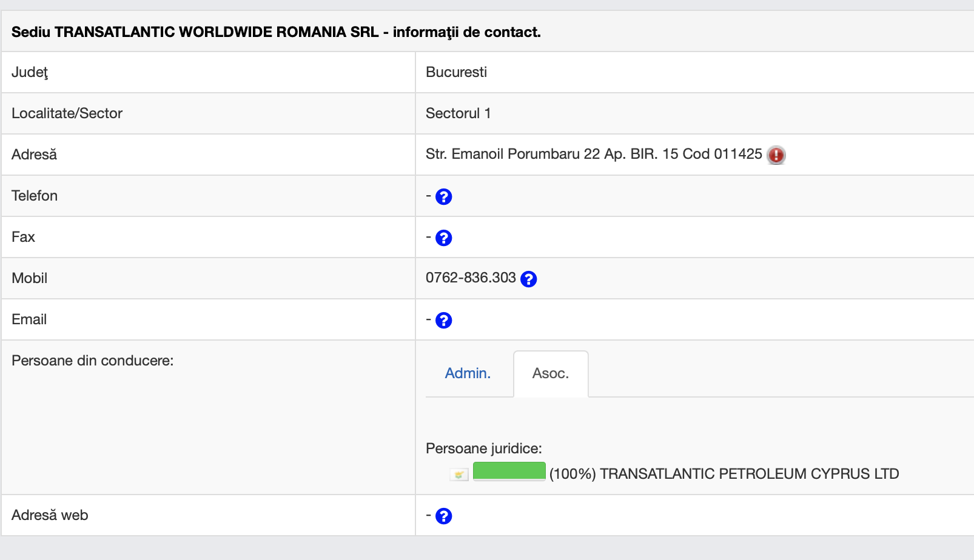Click the Localitate/Sector row label
The height and width of the screenshot is (560, 974).
tap(67, 113)
